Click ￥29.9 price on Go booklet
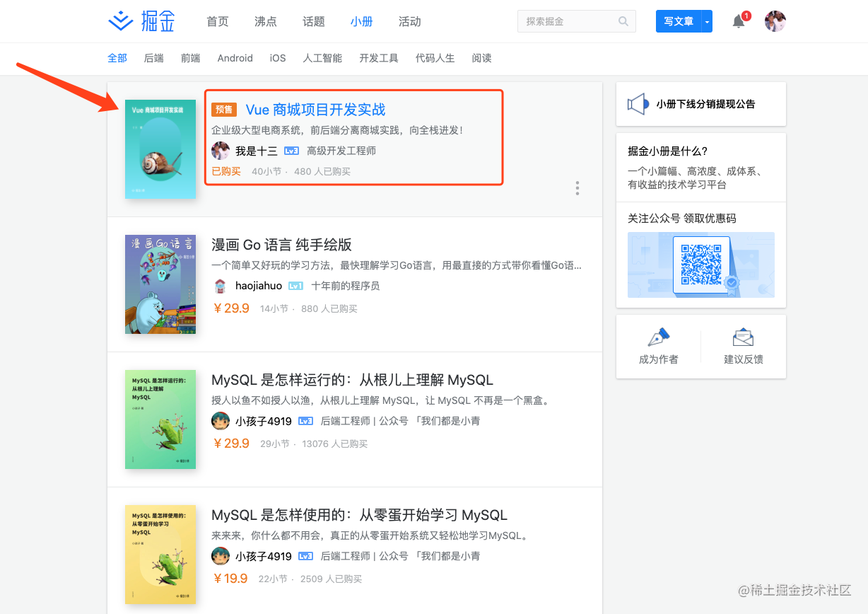This screenshot has height=614, width=868. click(231, 308)
